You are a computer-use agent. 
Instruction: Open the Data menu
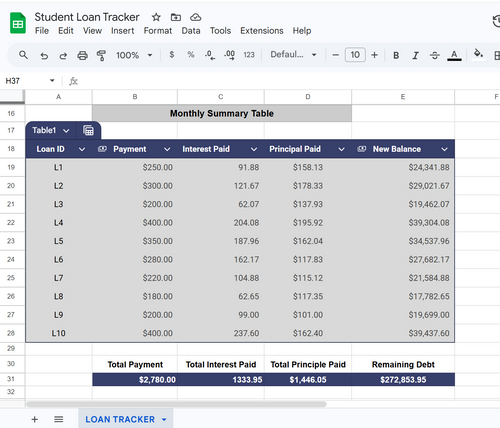point(191,31)
